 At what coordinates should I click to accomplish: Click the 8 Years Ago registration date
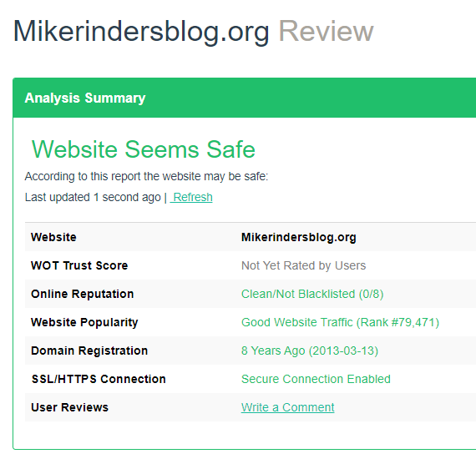pos(310,351)
